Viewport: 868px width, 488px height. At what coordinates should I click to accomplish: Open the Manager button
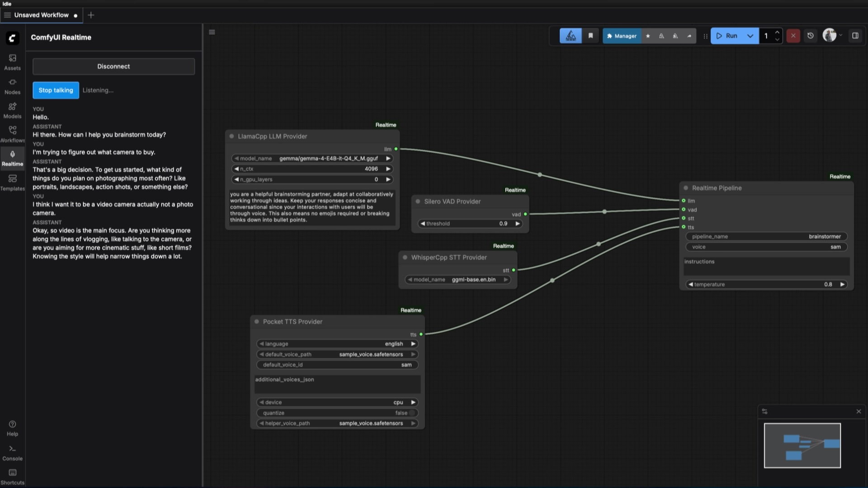pos(622,36)
